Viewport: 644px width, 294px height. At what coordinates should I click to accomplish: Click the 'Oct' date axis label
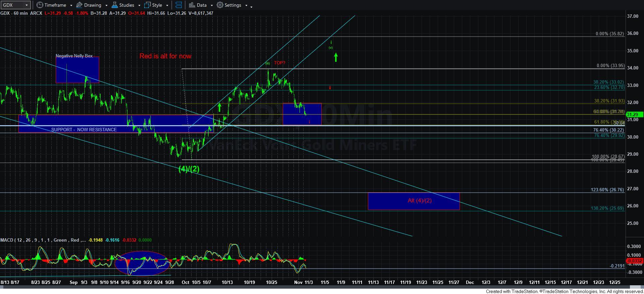[185, 282]
